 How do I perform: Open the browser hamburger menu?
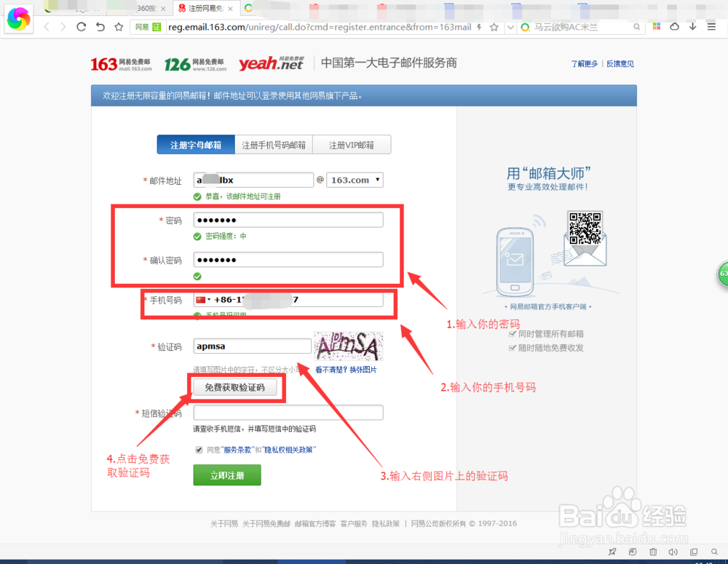[x=711, y=26]
